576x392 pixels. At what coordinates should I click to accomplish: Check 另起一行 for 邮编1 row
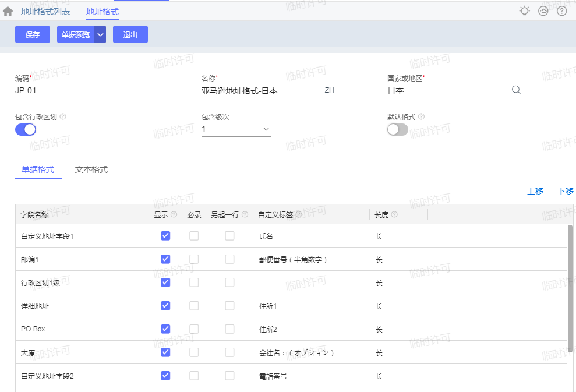click(x=229, y=259)
